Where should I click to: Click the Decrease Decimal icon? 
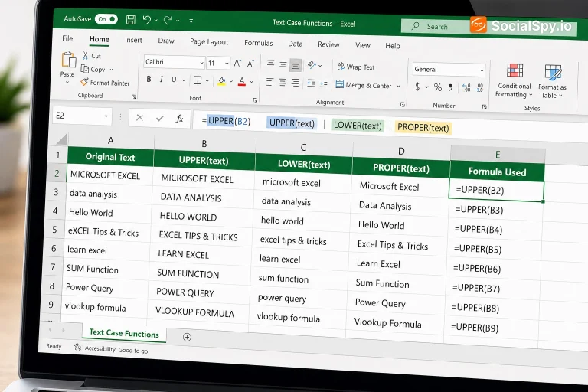tap(479, 88)
